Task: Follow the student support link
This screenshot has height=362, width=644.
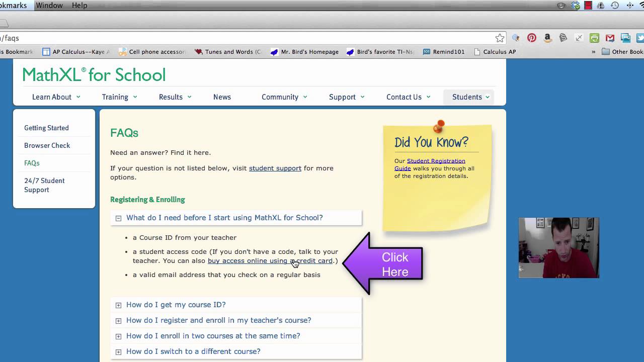Action: tap(275, 168)
